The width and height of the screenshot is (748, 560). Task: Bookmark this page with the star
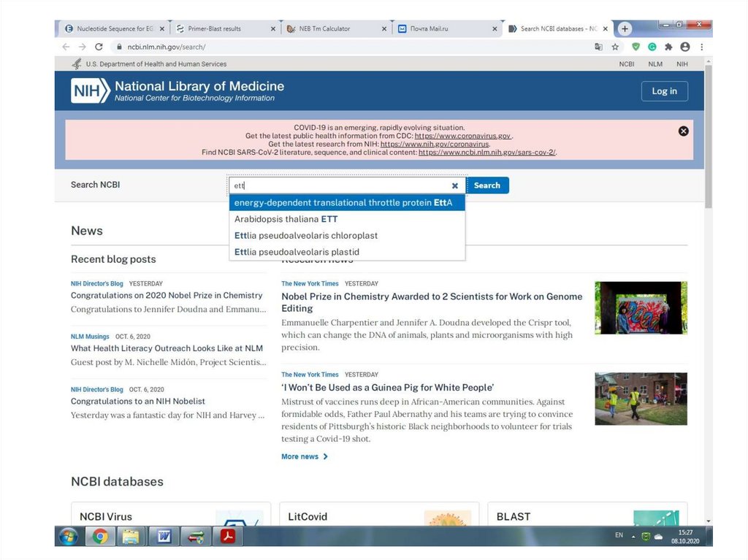click(615, 47)
